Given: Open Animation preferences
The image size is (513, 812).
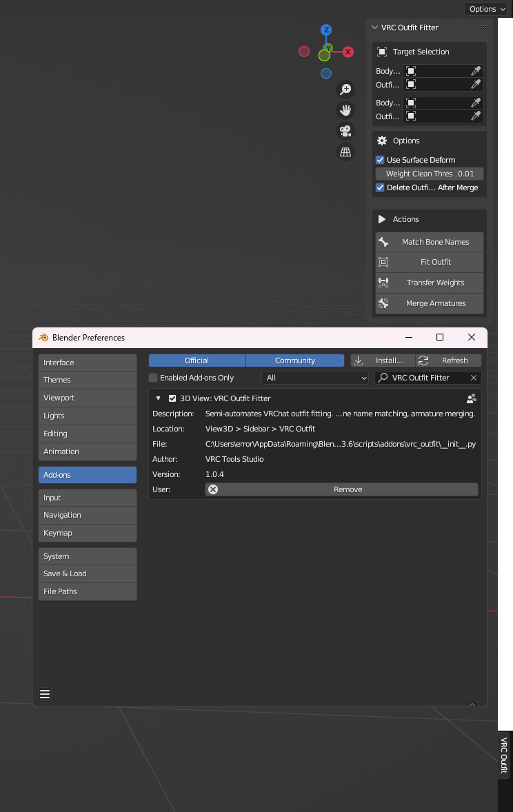Looking at the screenshot, I should [88, 451].
